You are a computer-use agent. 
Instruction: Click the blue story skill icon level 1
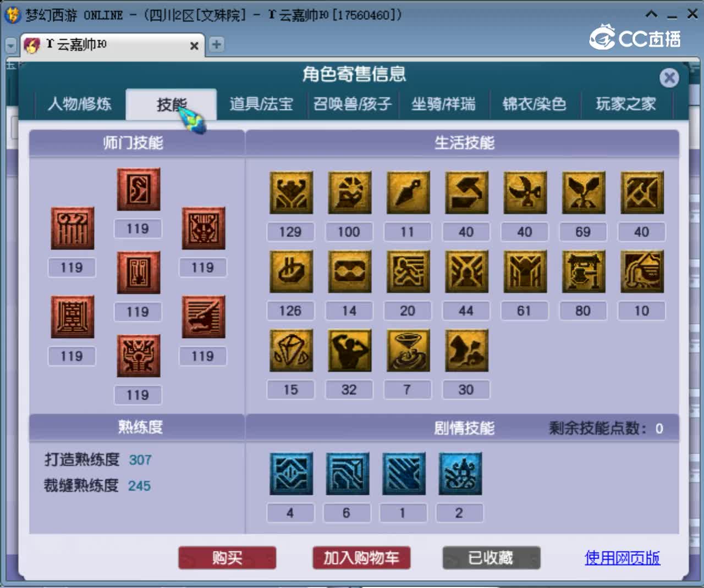tap(404, 474)
